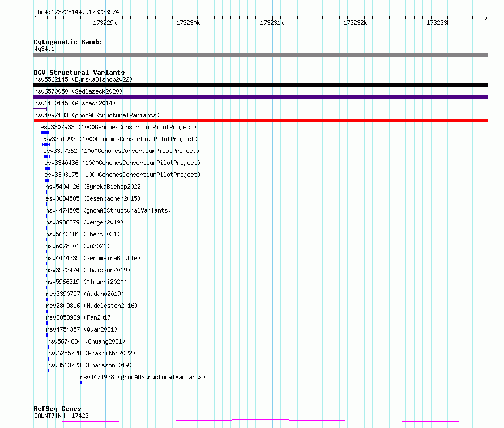The image size is (504, 428).
Task: Open variant esv3684505 (Besenbacher2015)
Action: pos(93,198)
